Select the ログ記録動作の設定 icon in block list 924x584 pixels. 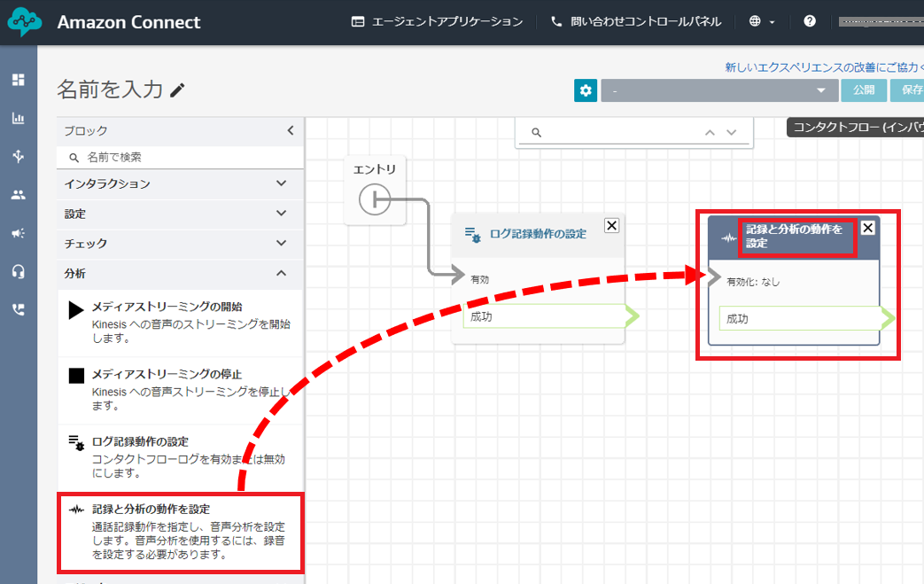76,442
